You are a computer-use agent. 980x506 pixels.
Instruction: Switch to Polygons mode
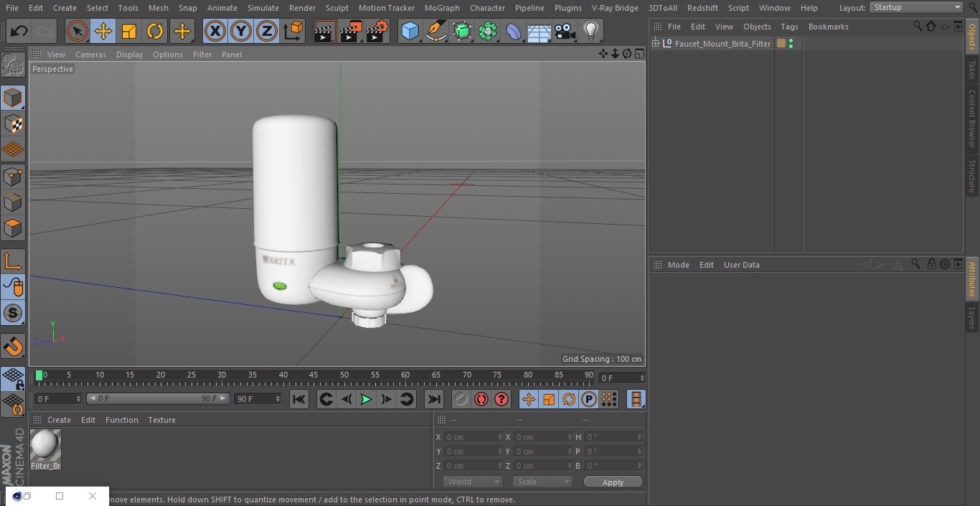(x=13, y=228)
